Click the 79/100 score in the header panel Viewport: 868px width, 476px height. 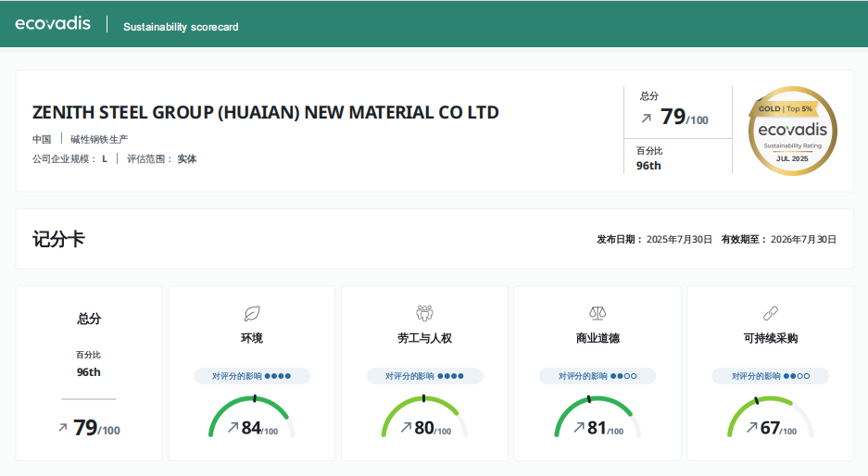[x=685, y=117]
